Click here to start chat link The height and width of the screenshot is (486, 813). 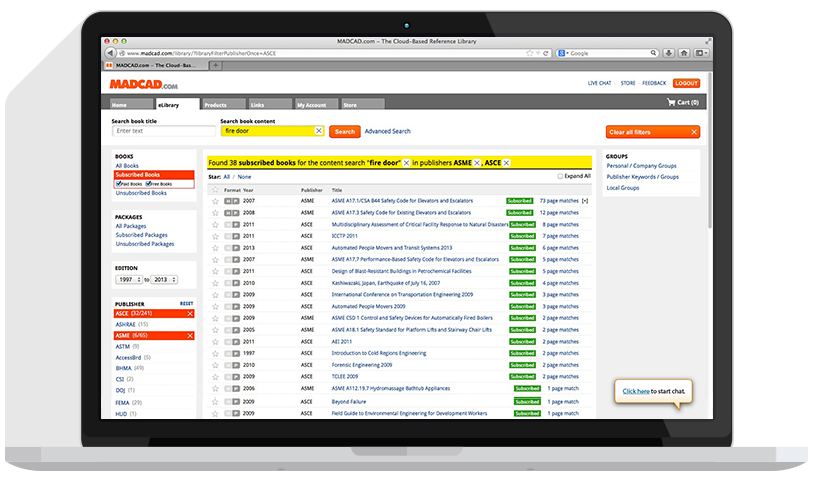(x=636, y=391)
